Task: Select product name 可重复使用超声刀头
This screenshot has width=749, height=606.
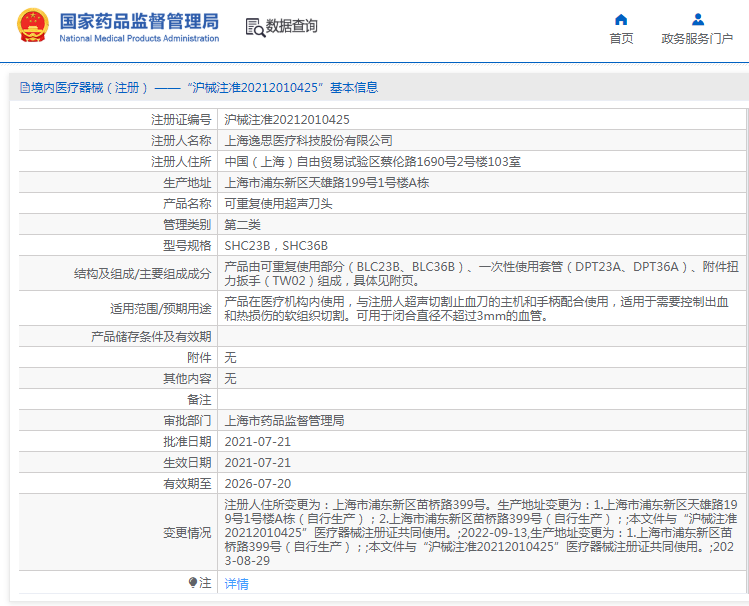Action: (x=278, y=203)
